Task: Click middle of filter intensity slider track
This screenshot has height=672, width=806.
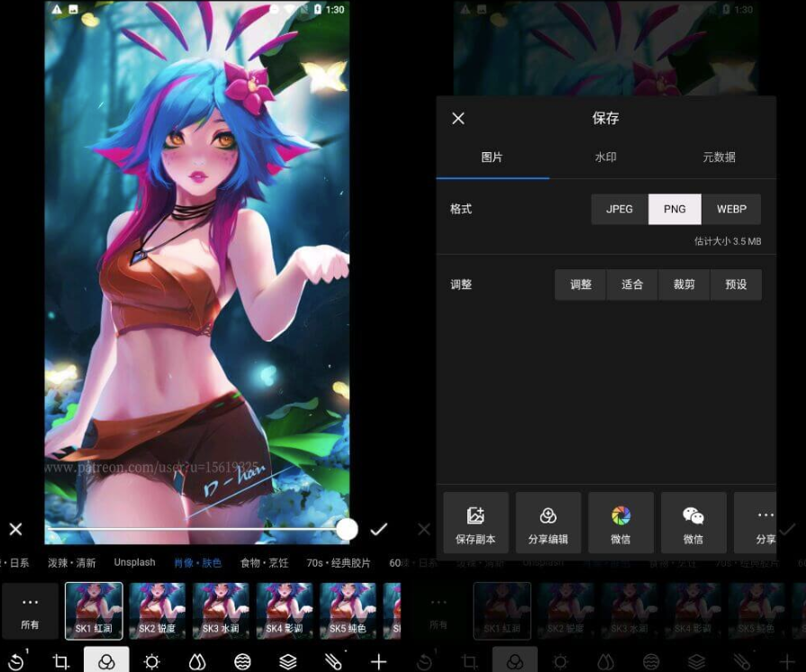Action: 197,529
